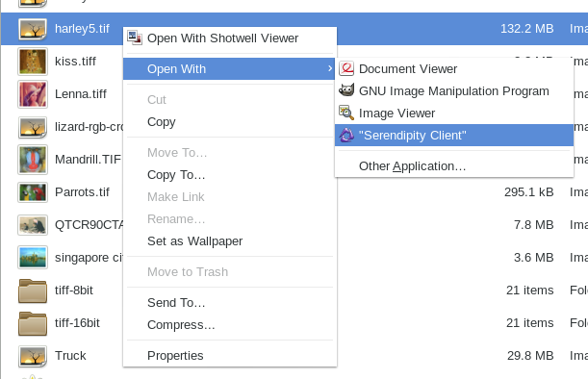The width and height of the screenshot is (588, 379).
Task: Select the Lenna.tiff file name
Action: pyautogui.click(x=81, y=93)
